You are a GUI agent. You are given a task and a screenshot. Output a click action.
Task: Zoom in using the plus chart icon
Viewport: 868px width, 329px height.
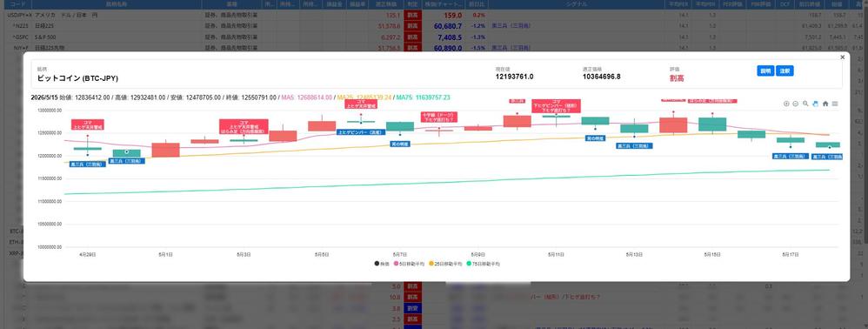786,104
